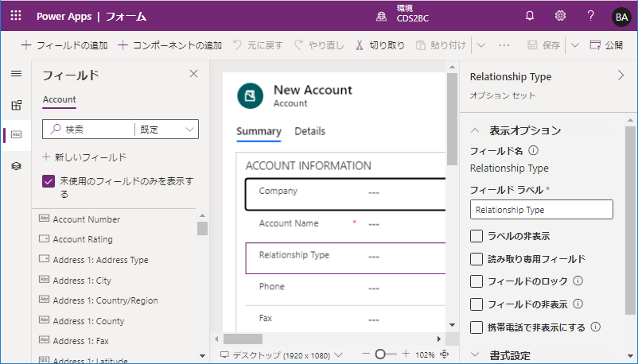
Task: Click the New Account entity icon
Action: (x=250, y=96)
